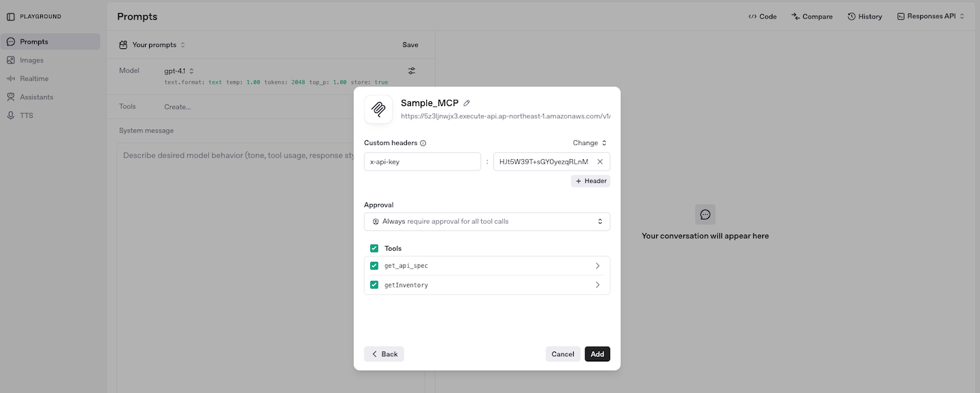This screenshot has width=980, height=393.
Task: Go to Images in sidebar
Action: point(31,61)
